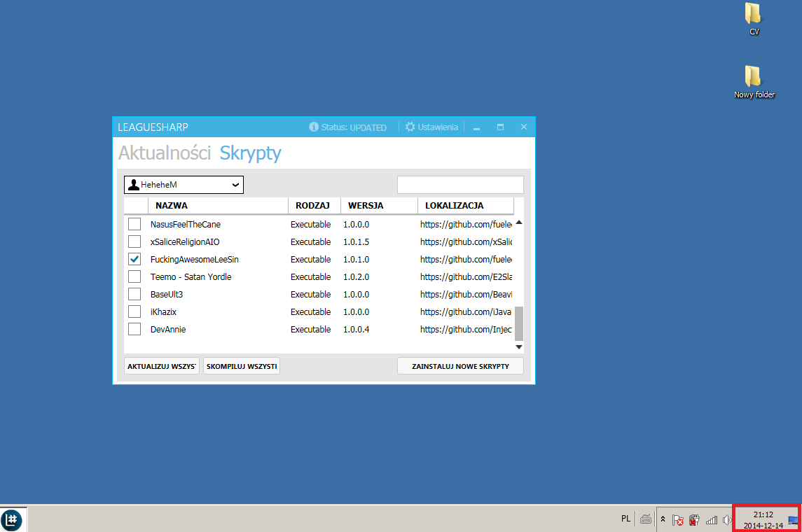
Task: Select the DevAnnie row name
Action: 168,330
